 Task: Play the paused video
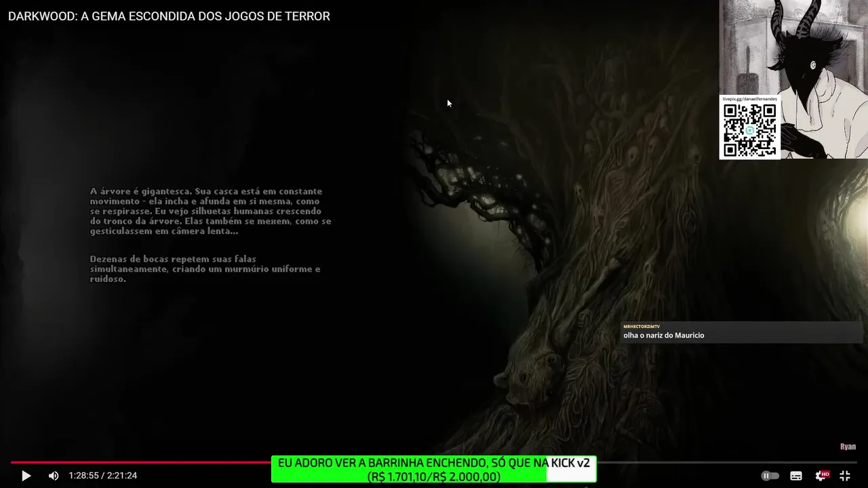coord(26,476)
